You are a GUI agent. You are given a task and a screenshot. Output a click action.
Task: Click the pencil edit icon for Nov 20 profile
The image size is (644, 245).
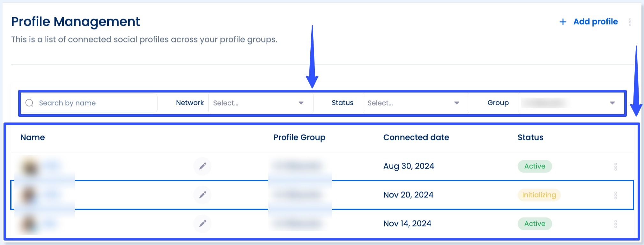point(203,195)
